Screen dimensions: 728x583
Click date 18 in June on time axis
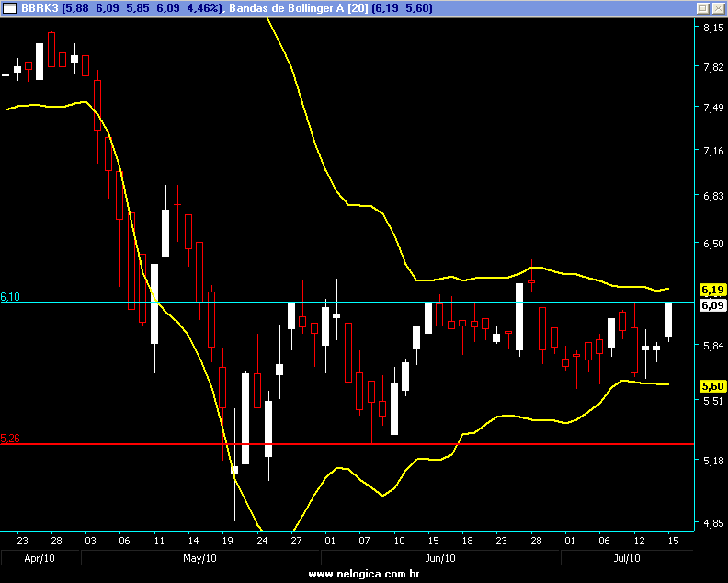[x=467, y=541]
